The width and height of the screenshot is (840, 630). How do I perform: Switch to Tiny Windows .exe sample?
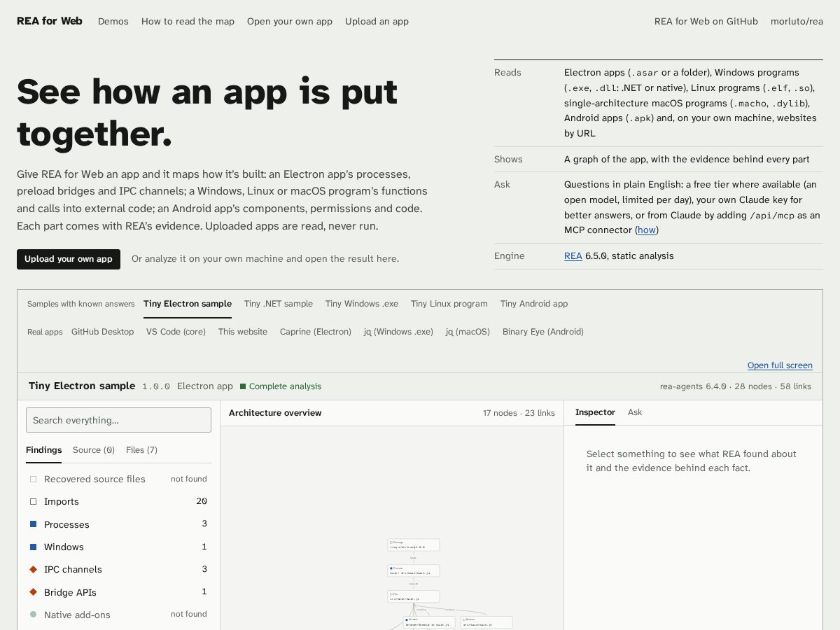[x=362, y=304]
